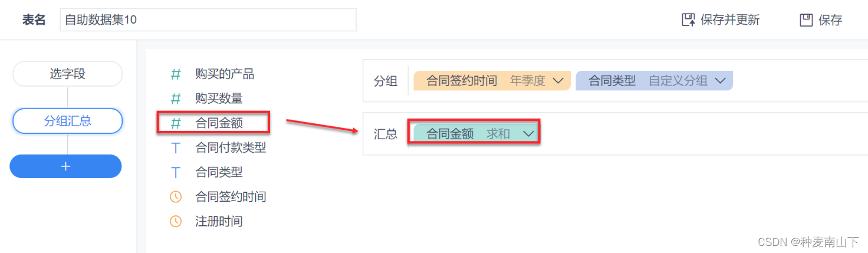868x253 pixels.
Task: Click the clock icon beside 注册时间
Action: pos(176,222)
